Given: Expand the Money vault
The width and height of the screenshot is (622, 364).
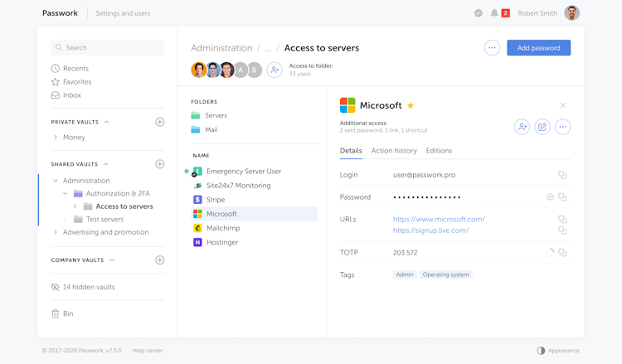Looking at the screenshot, I should tap(56, 137).
